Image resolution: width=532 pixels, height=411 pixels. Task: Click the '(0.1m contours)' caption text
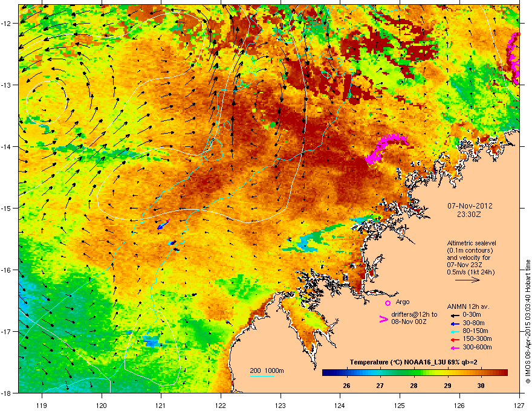click(x=470, y=251)
